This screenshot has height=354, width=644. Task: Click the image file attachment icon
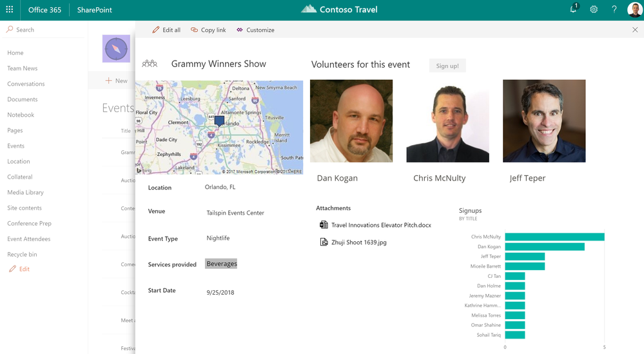324,242
